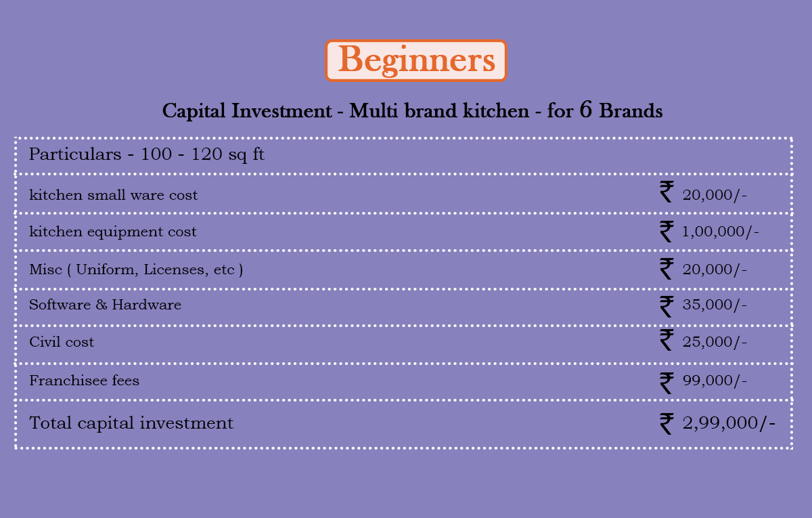Image resolution: width=812 pixels, height=518 pixels.
Task: Click the Software & Hardware label
Action: (105, 305)
